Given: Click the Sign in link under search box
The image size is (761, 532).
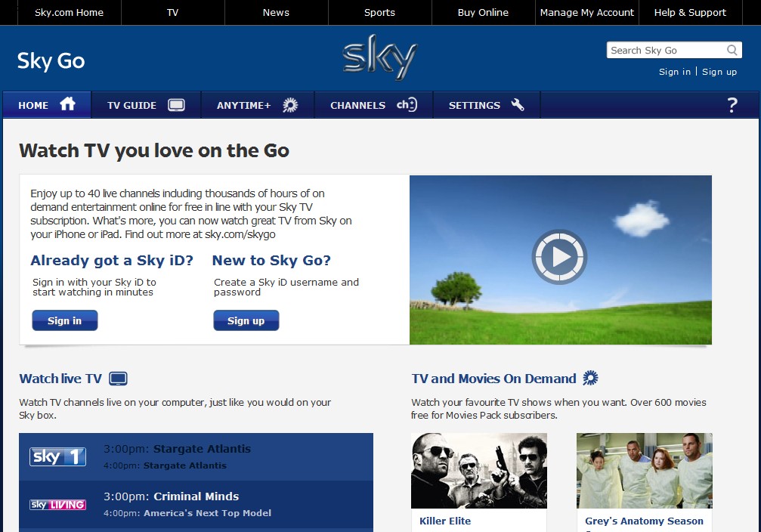Looking at the screenshot, I should click(675, 72).
